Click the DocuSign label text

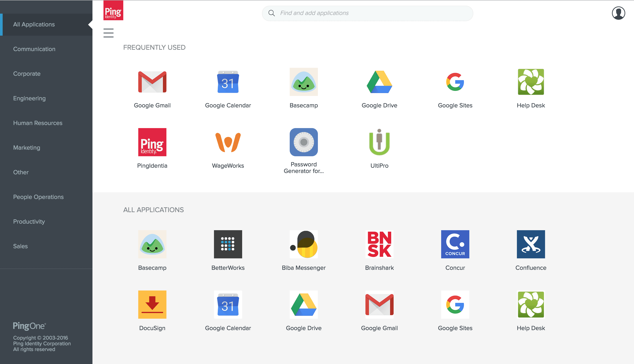152,328
